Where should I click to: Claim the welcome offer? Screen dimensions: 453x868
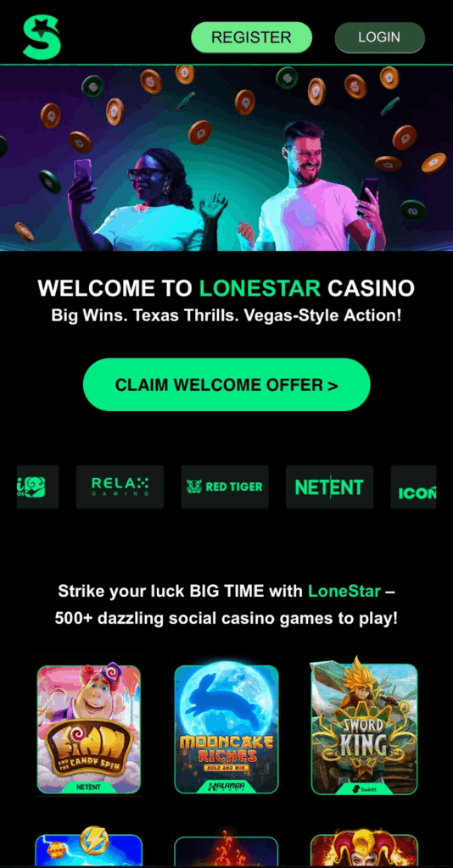226,385
